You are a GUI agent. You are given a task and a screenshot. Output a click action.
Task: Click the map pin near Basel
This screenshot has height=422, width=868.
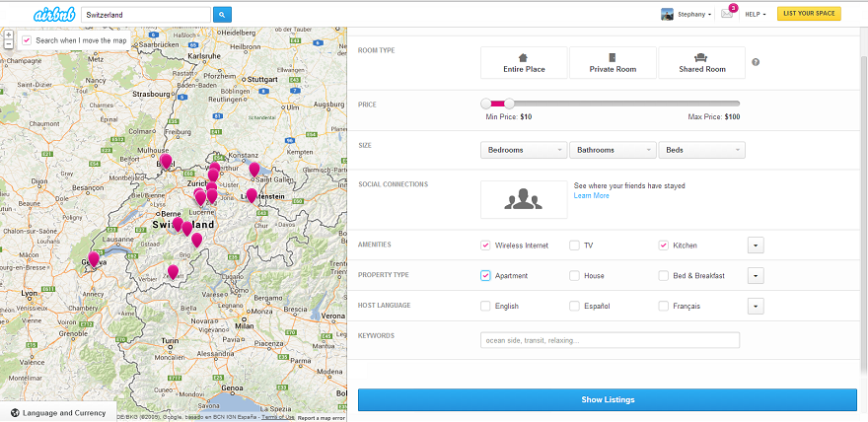[166, 162]
